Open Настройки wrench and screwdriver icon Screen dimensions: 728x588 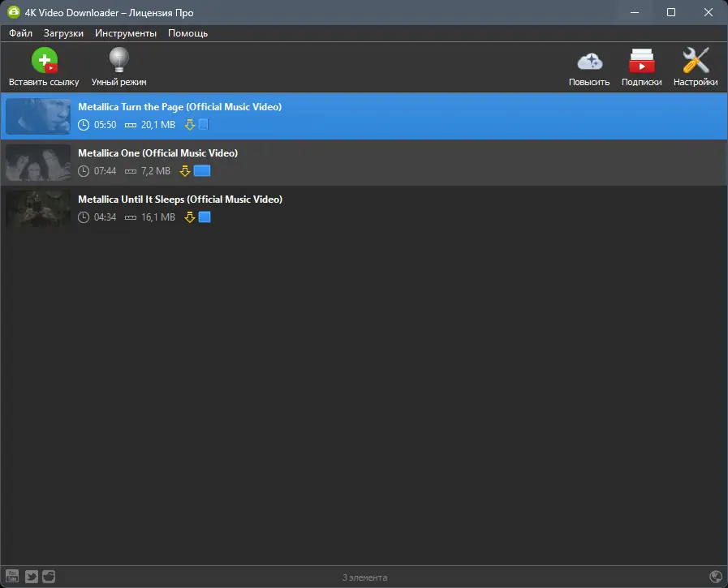[696, 60]
